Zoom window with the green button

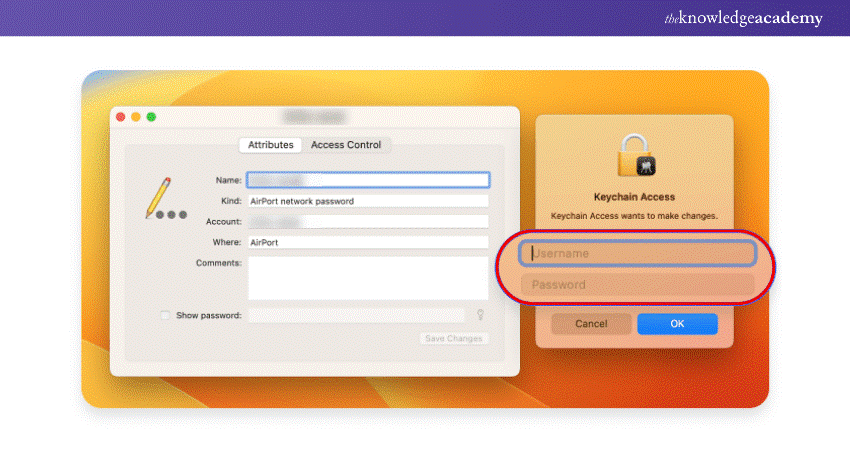[x=151, y=117]
